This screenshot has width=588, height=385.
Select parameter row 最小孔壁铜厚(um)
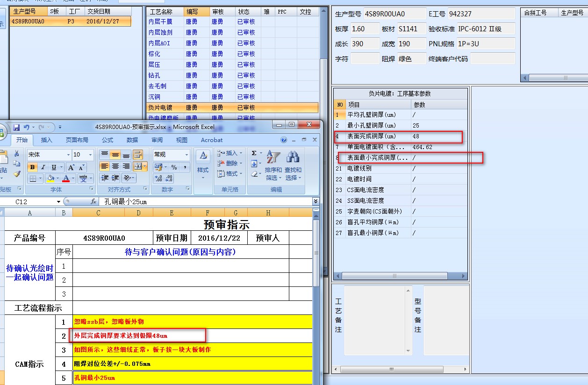(x=401, y=126)
